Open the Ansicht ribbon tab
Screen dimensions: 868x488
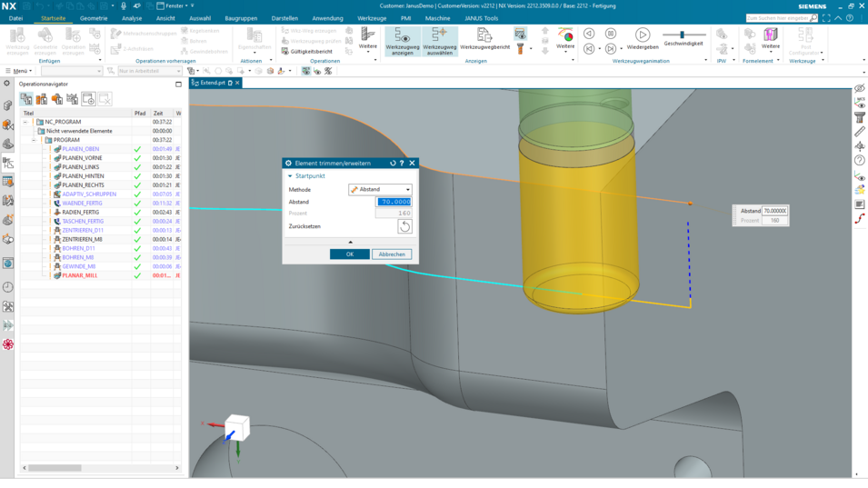pos(165,18)
